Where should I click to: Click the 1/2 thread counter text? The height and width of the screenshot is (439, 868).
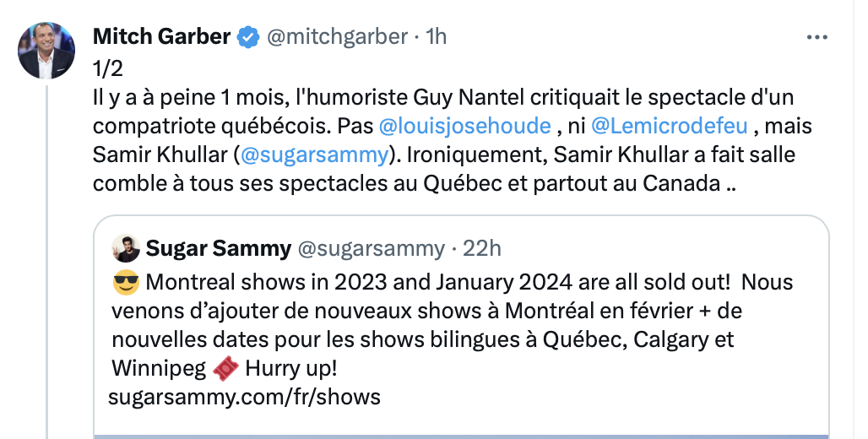107,68
